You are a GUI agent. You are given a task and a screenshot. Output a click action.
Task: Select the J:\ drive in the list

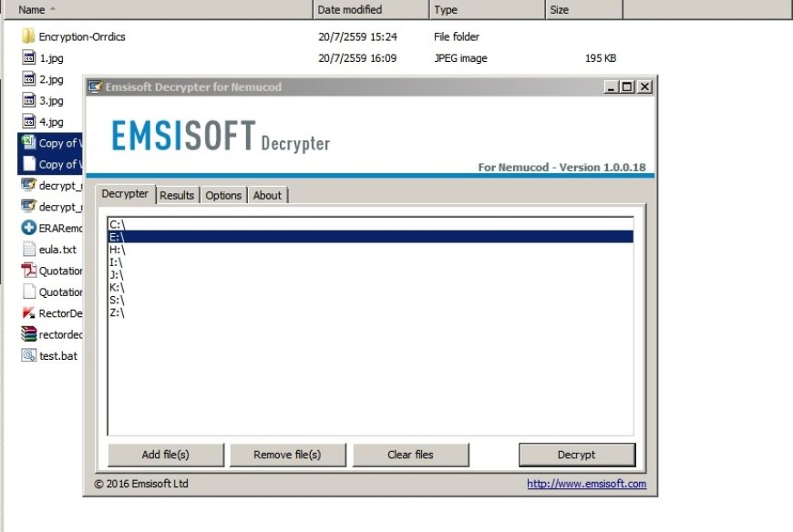(370, 275)
